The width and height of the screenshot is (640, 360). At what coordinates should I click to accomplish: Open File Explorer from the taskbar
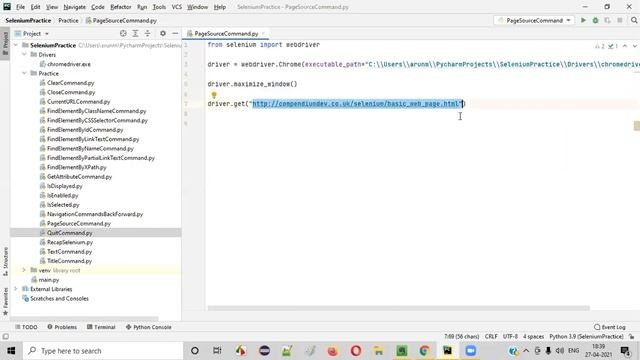tap(379, 351)
